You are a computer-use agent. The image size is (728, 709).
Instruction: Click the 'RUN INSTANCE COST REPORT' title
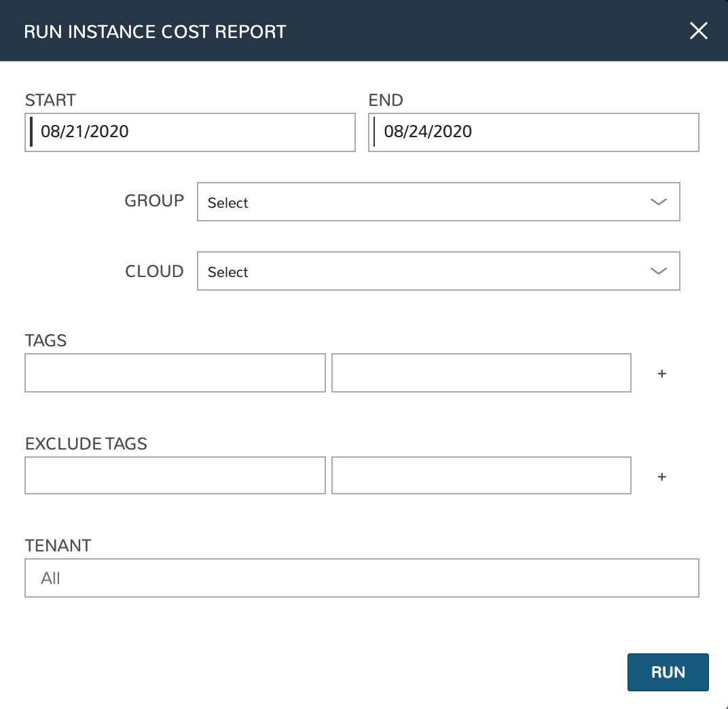click(155, 32)
